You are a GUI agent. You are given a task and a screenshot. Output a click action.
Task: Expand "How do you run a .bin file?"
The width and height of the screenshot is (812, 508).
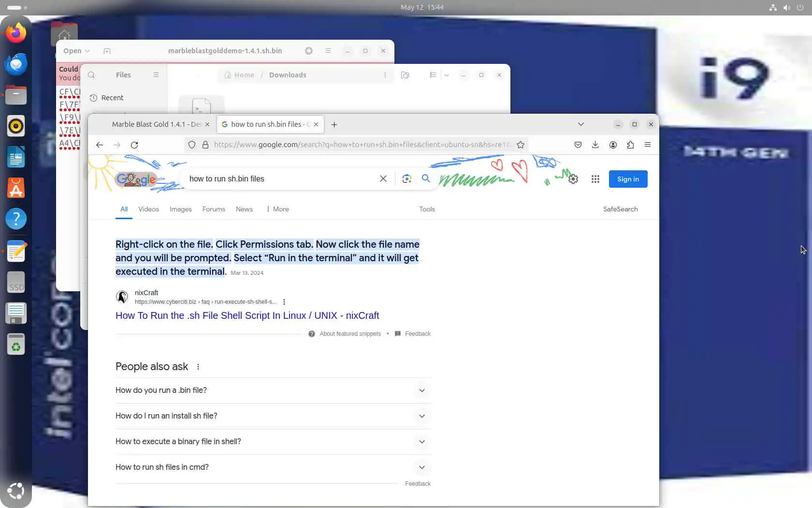coord(273,390)
